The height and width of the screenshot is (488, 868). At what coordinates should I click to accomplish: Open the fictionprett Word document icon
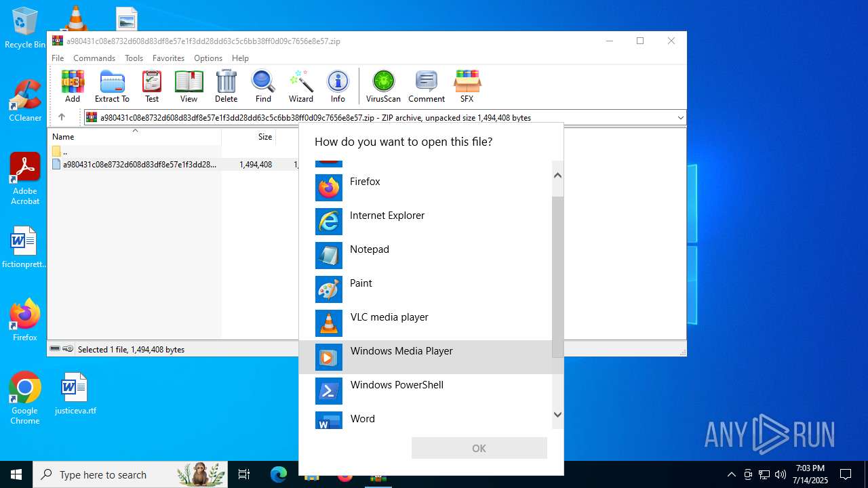(x=24, y=247)
